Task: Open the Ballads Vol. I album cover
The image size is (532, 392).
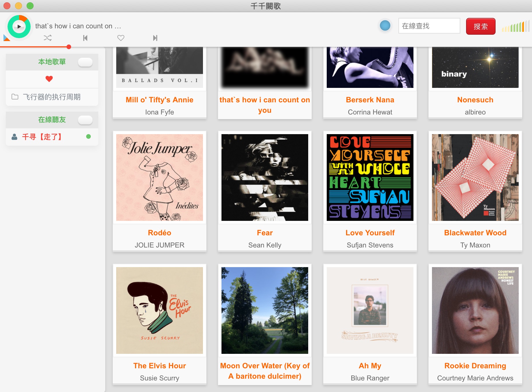Action: point(160,67)
